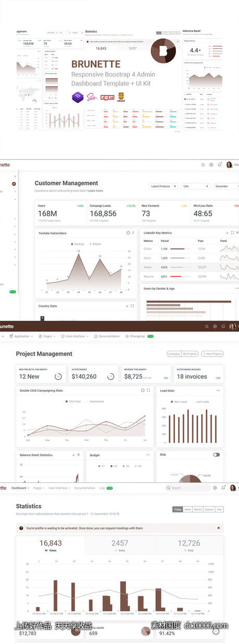Open the USA country dropdown
Image resolution: width=239 pixels, height=644 pixels.
pyautogui.click(x=195, y=186)
